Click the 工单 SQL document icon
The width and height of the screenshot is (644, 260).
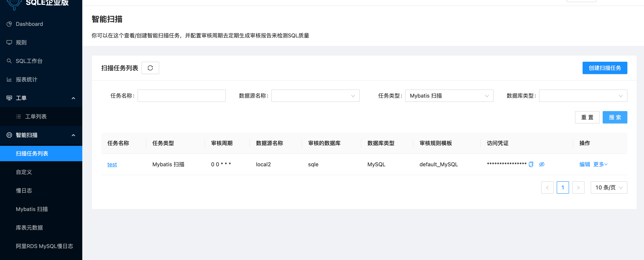(x=9, y=98)
